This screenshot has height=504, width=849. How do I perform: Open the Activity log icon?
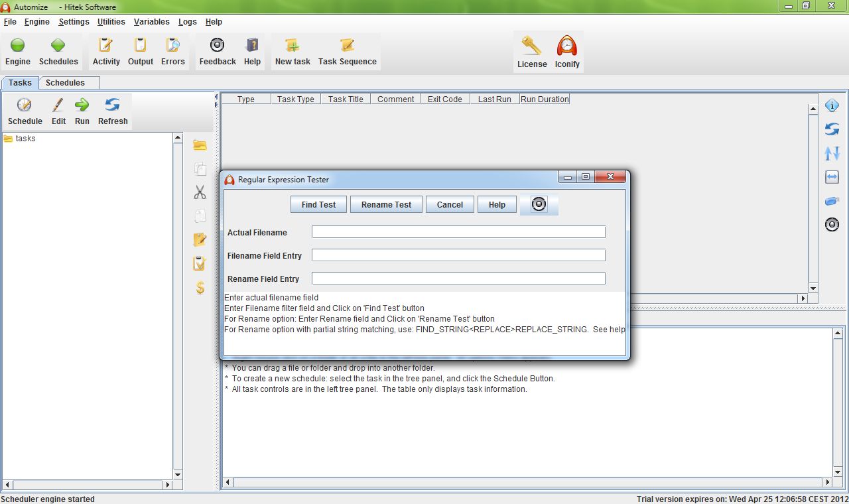[106, 52]
